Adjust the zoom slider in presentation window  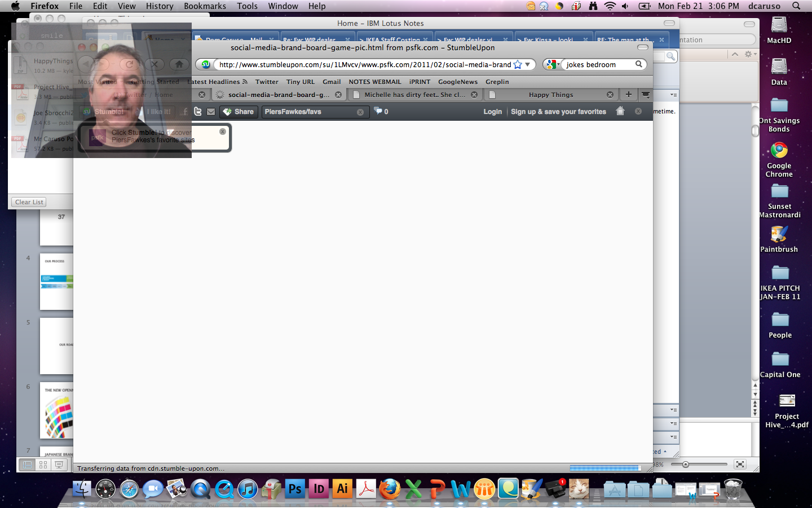686,465
